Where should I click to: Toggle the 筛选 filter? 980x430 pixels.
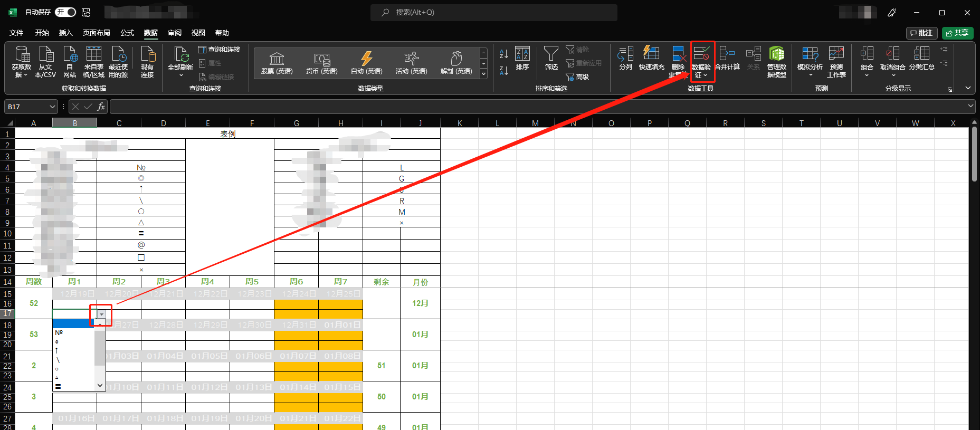pos(551,58)
